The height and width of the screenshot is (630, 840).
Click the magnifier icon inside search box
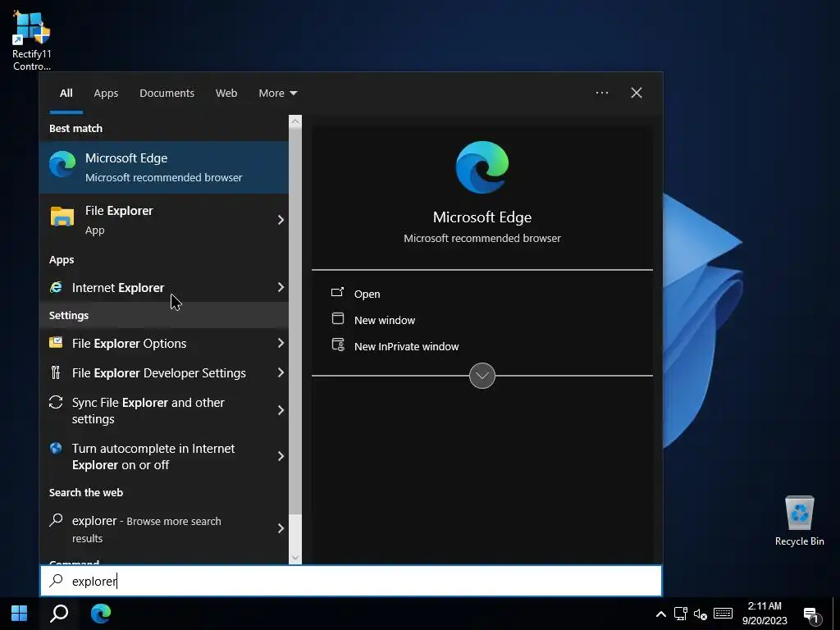pyautogui.click(x=56, y=581)
